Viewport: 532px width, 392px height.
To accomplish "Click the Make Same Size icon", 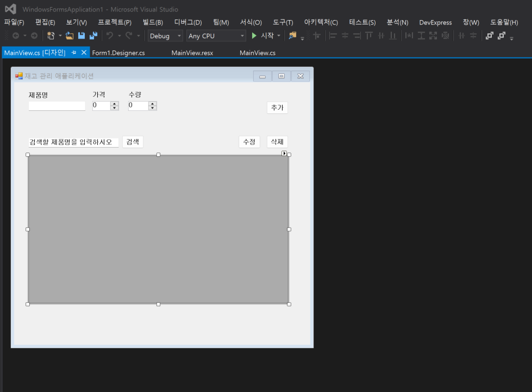I will (433, 36).
